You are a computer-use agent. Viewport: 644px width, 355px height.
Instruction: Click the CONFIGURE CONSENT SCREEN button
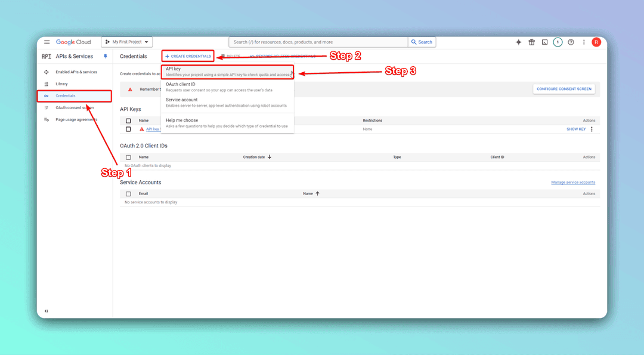tap(564, 88)
